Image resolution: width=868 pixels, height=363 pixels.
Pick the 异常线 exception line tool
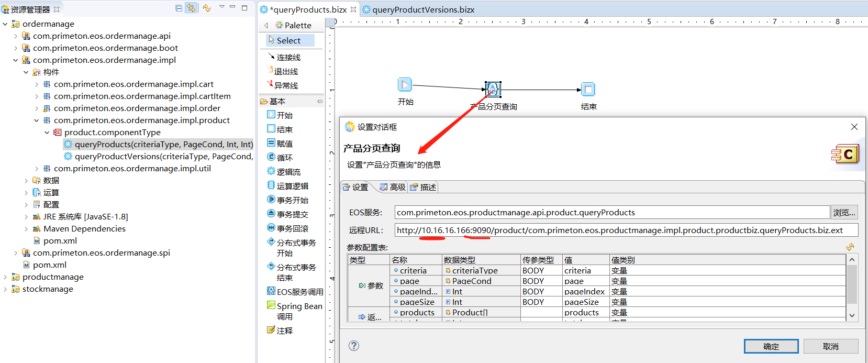pyautogui.click(x=286, y=85)
